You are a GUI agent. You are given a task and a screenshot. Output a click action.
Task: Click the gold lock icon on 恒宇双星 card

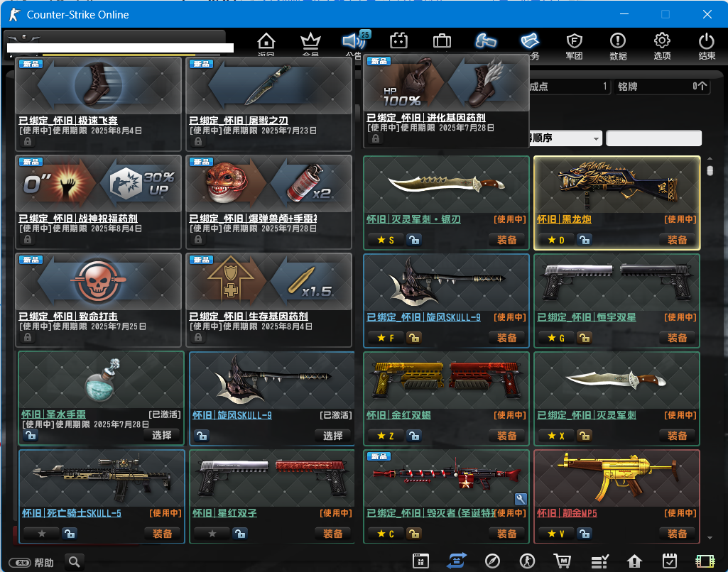[584, 338]
